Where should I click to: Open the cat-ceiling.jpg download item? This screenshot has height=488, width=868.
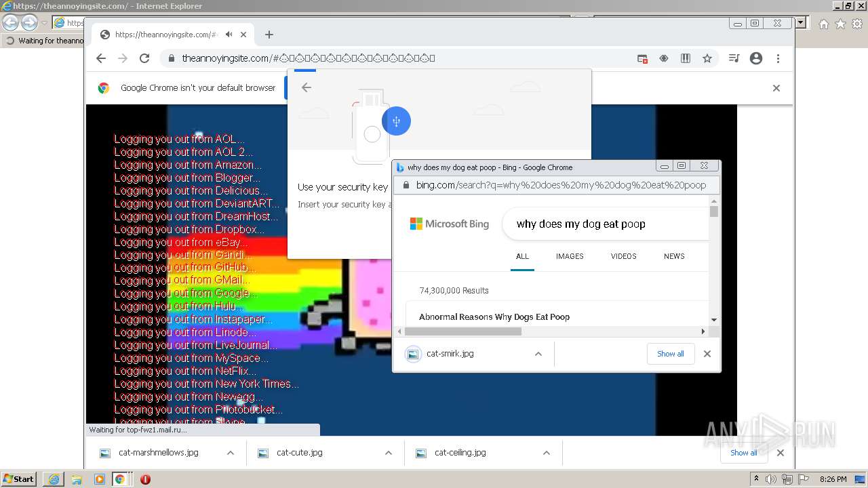pyautogui.click(x=460, y=453)
